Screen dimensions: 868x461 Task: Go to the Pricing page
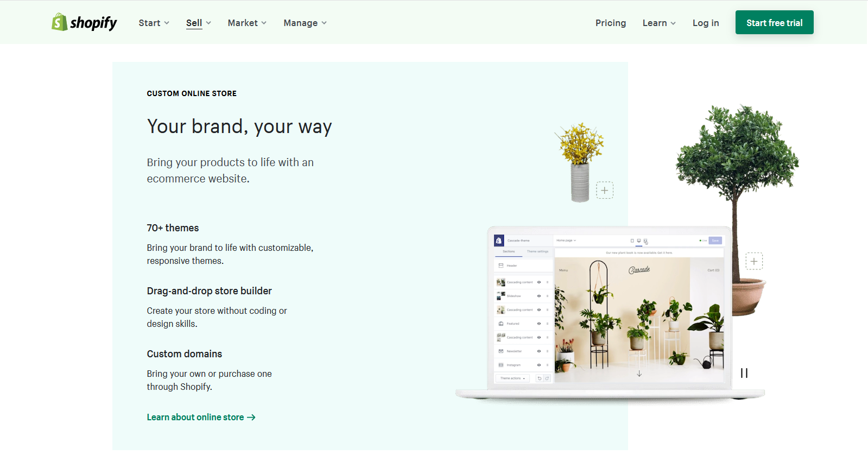point(611,23)
